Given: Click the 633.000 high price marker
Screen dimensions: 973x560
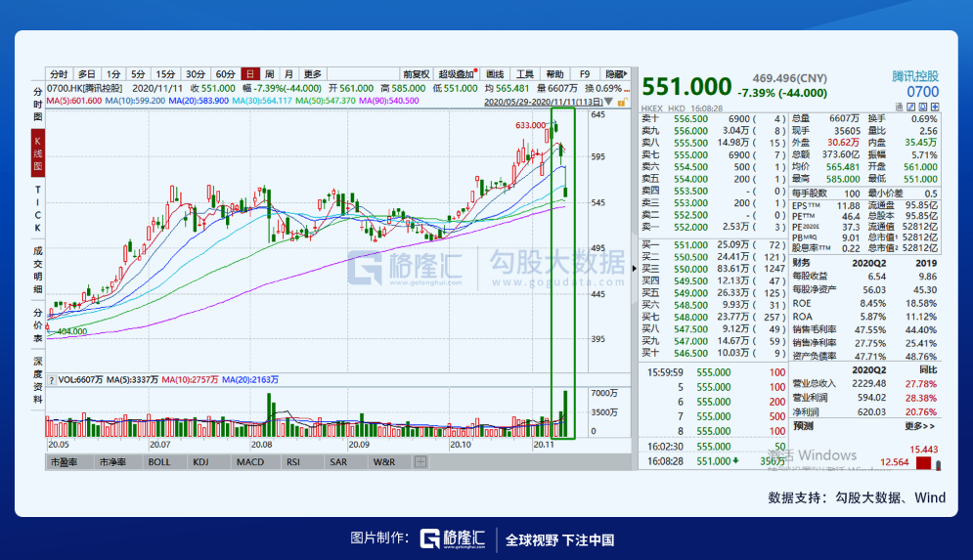Looking at the screenshot, I should pyautogui.click(x=530, y=125).
